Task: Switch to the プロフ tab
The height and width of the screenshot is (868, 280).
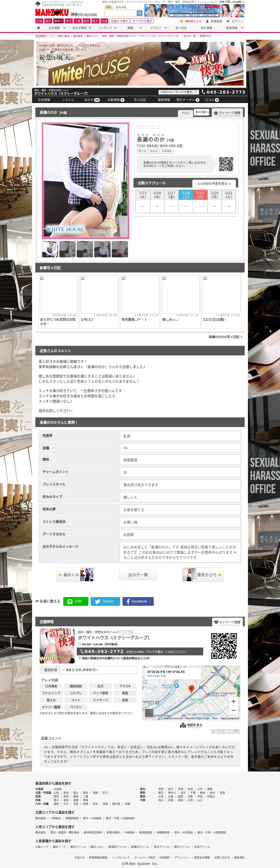Action: click(185, 113)
